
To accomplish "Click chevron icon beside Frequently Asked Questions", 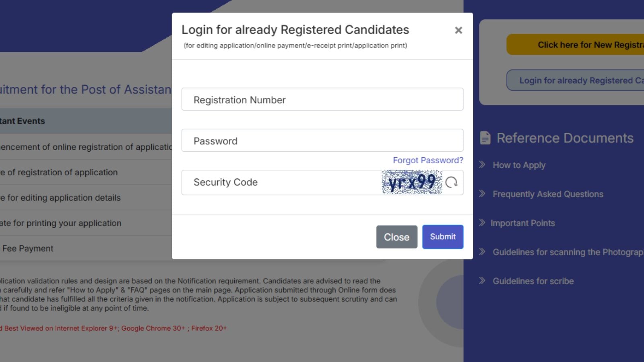I will [x=482, y=193].
